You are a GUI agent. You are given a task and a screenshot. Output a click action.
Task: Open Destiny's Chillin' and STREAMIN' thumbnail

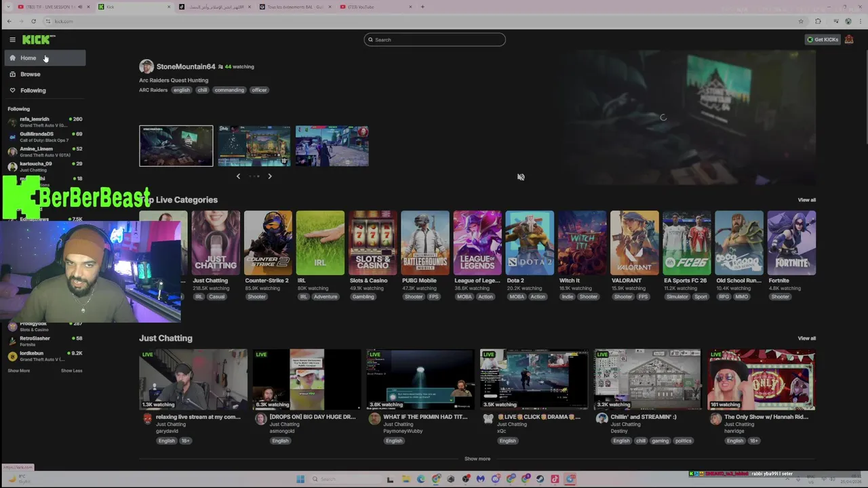648,380
